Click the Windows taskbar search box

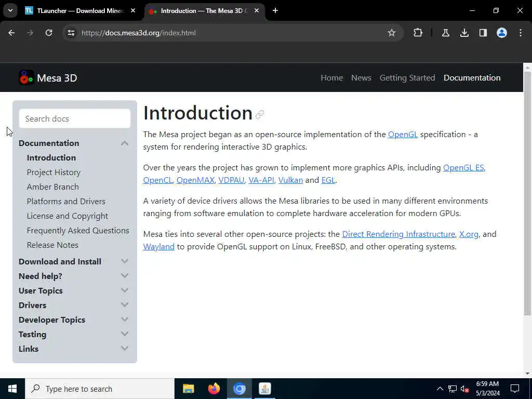click(99, 389)
